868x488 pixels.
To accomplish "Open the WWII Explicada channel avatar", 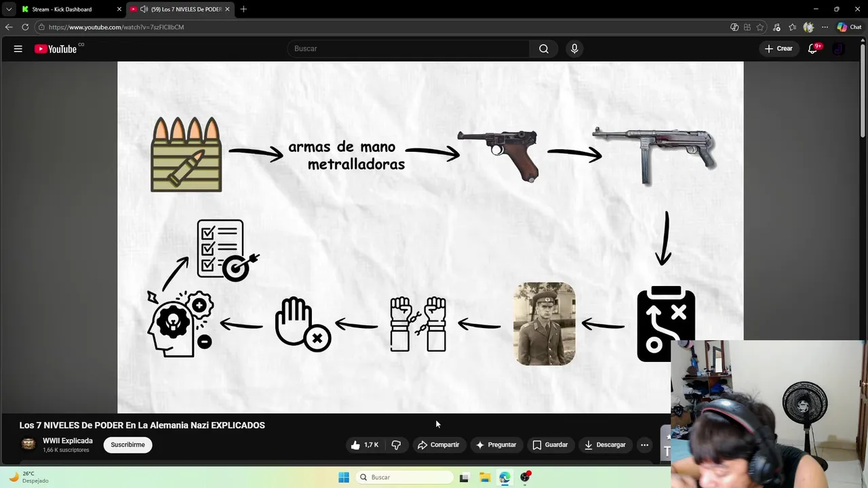I will [x=28, y=444].
